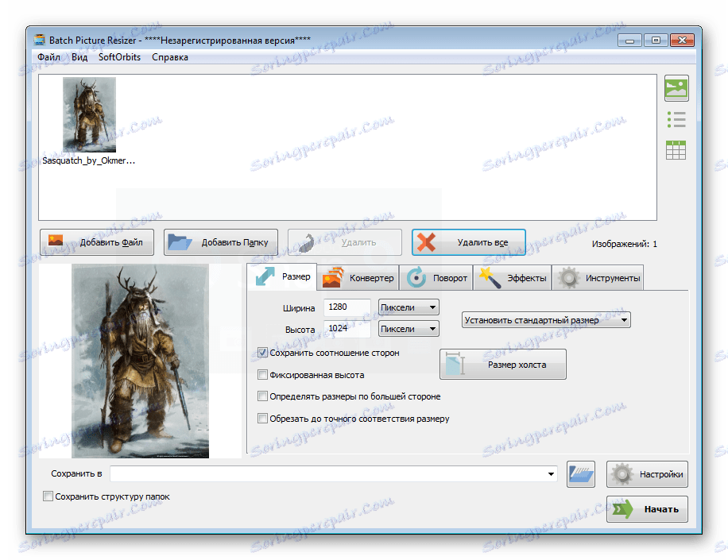Switch to Инструменты tab
This screenshot has width=728, height=560.
point(598,278)
